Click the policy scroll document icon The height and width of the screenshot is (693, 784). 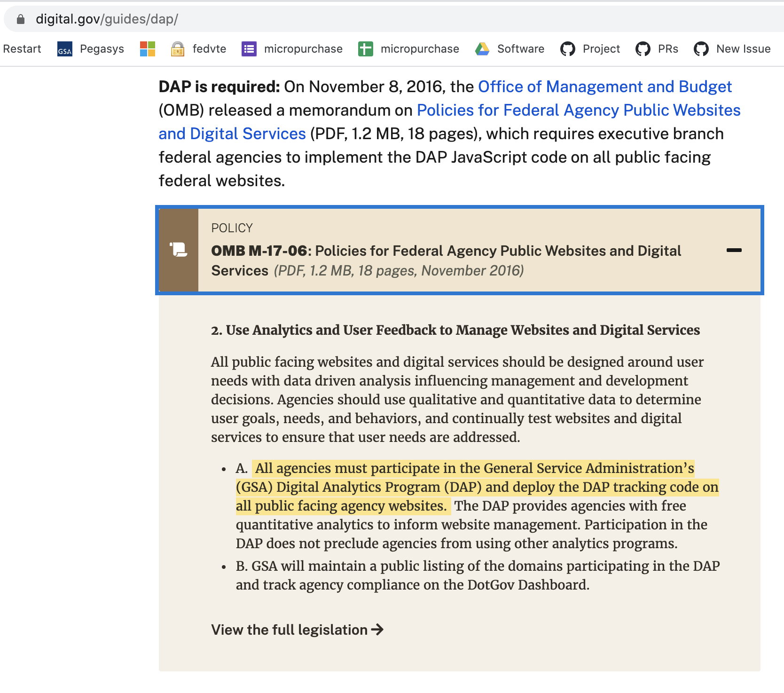[x=179, y=249]
